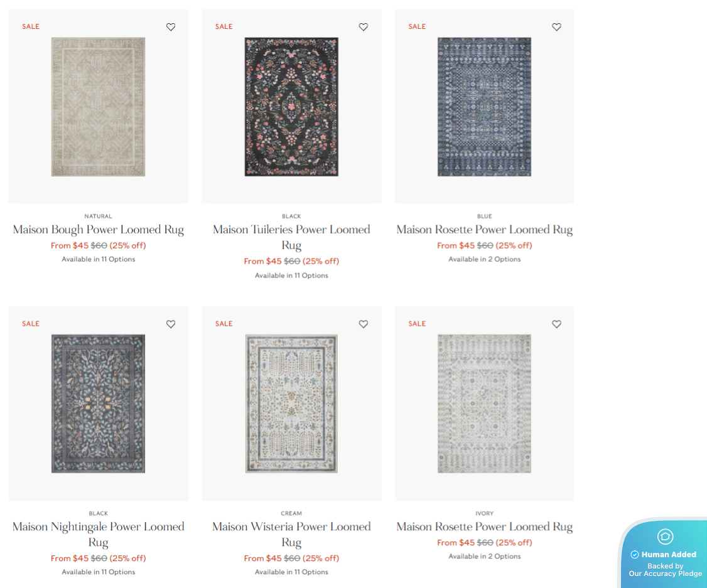
Task: Click the blue Maison Rosette rug title
Action: [x=484, y=230]
